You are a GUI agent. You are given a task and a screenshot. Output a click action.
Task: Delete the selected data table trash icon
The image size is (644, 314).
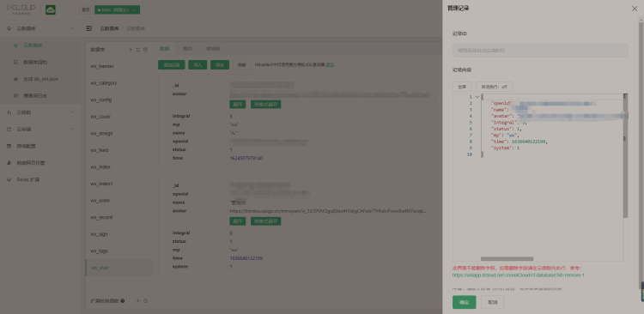point(145,50)
